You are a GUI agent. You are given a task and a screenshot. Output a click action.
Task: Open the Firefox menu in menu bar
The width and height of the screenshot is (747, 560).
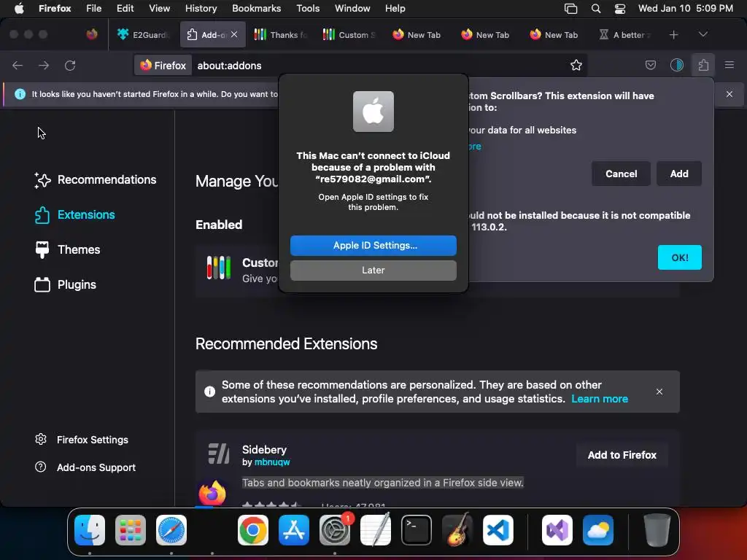(x=55, y=9)
